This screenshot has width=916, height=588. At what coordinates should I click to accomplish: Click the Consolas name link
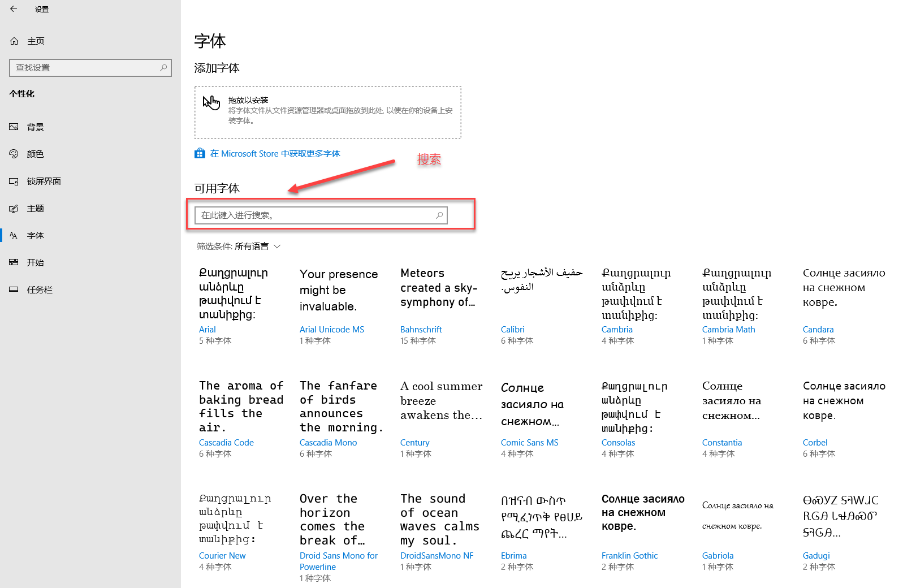(x=618, y=443)
